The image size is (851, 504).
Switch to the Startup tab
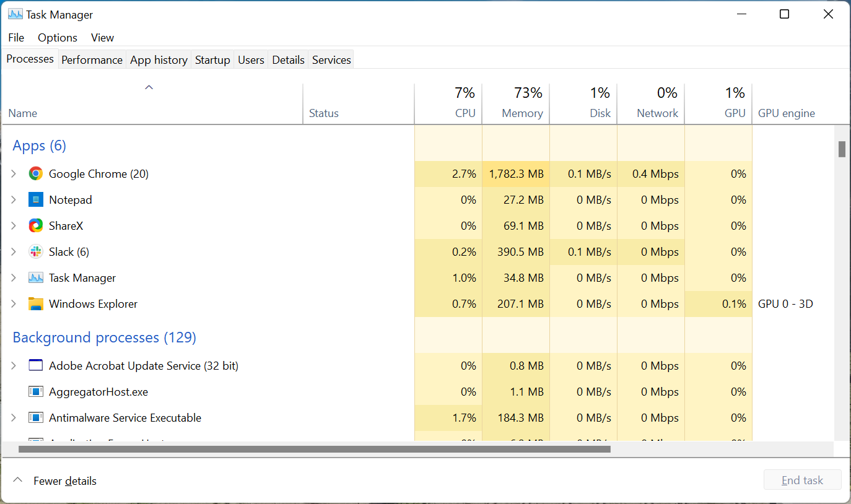[x=212, y=60]
